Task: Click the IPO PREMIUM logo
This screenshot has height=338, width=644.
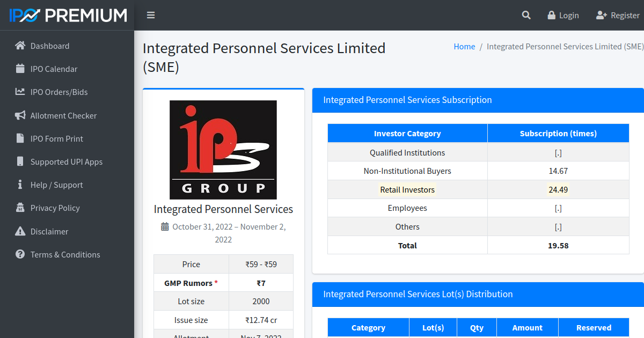Action: pyautogui.click(x=65, y=15)
